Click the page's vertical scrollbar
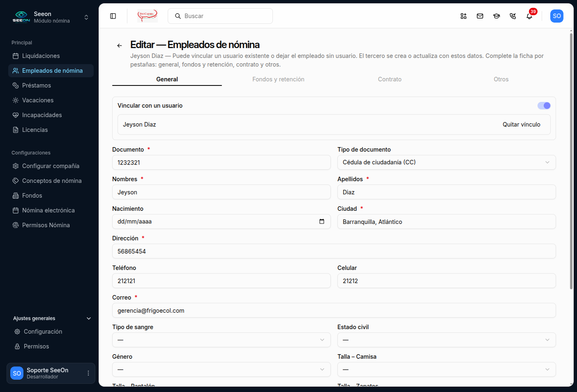Viewport: 577px width, 392px height. (x=571, y=161)
